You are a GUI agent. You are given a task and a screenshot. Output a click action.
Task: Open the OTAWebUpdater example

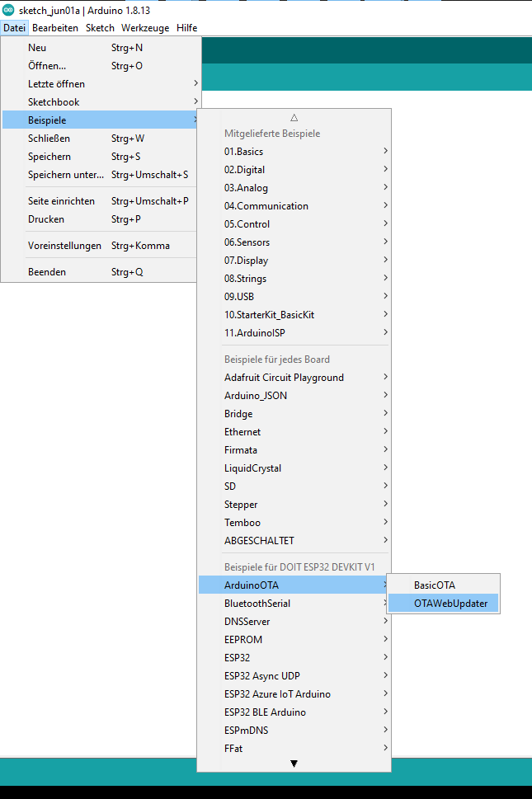(x=450, y=604)
